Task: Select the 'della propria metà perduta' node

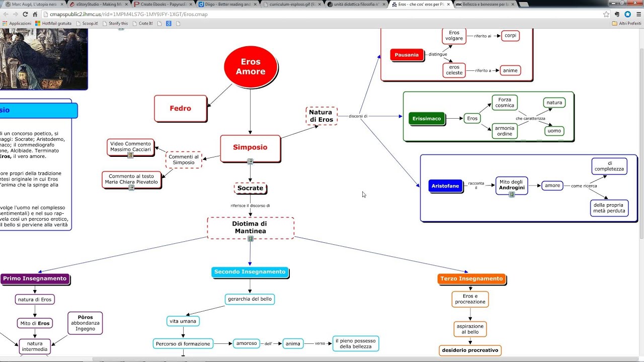Action: tap(609, 208)
